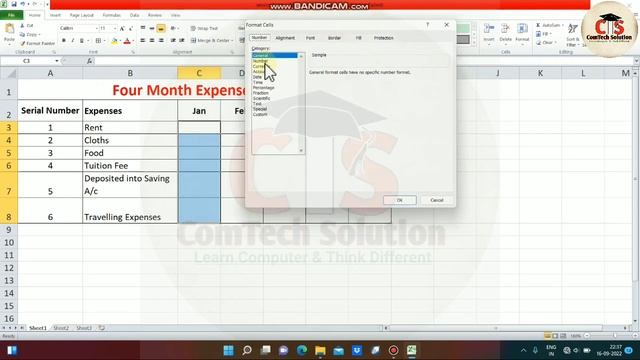Image resolution: width=640 pixels, height=360 pixels.
Task: Click the Cut icon
Action: coord(23,25)
